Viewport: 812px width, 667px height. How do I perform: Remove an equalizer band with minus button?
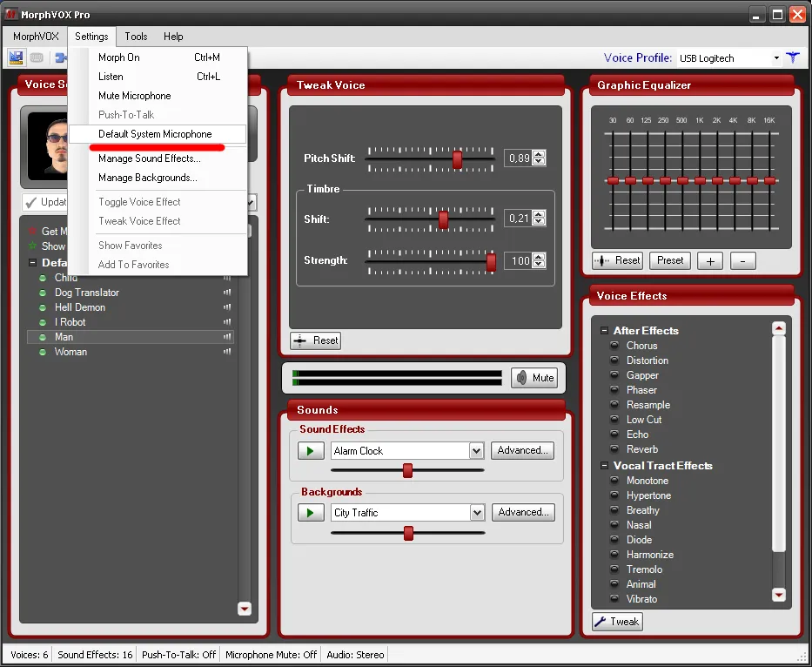(742, 261)
